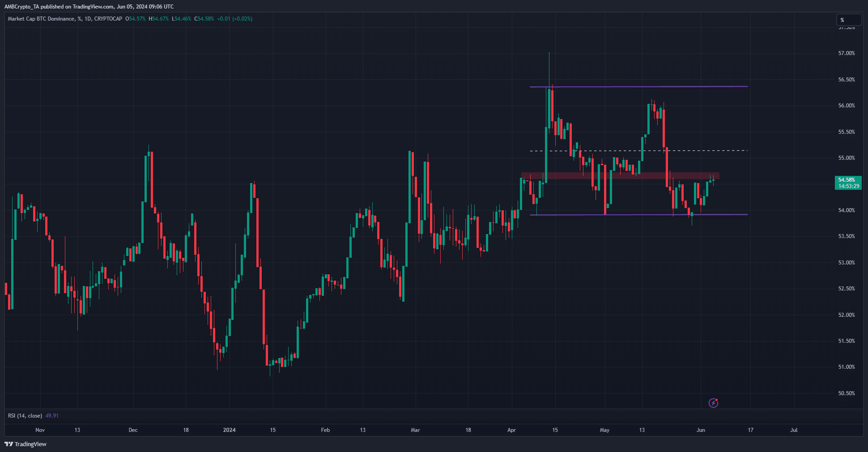The width and height of the screenshot is (868, 452).
Task: Select the upper purple range-high line near 56.40%
Action: tap(639, 86)
